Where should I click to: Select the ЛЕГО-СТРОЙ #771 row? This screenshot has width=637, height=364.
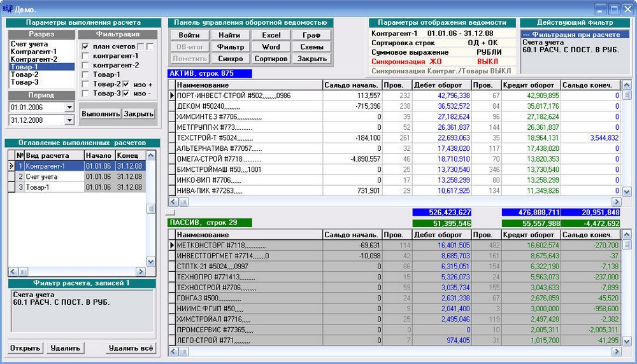click(394, 340)
